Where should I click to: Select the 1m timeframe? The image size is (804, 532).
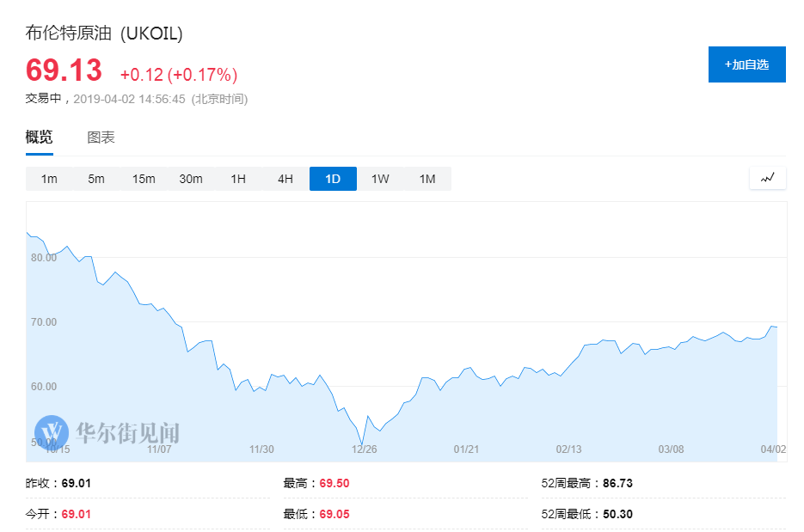coord(49,179)
